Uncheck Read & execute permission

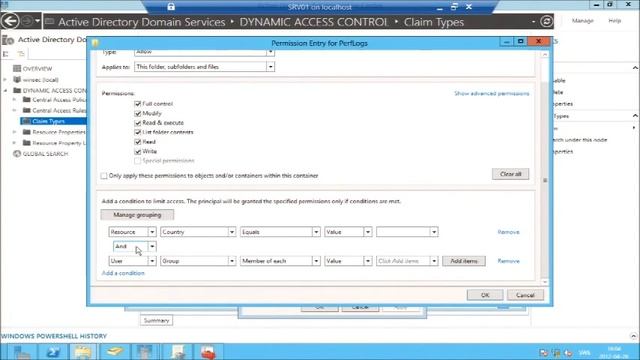[138, 123]
